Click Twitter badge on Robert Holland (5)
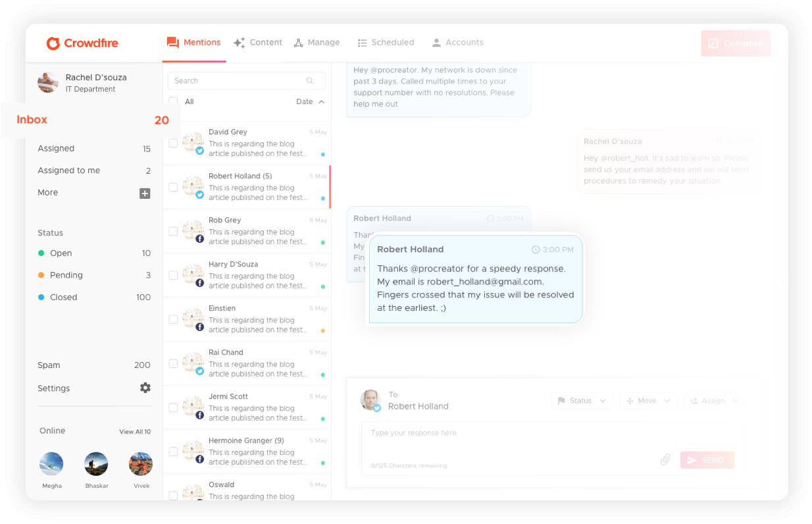 click(199, 195)
